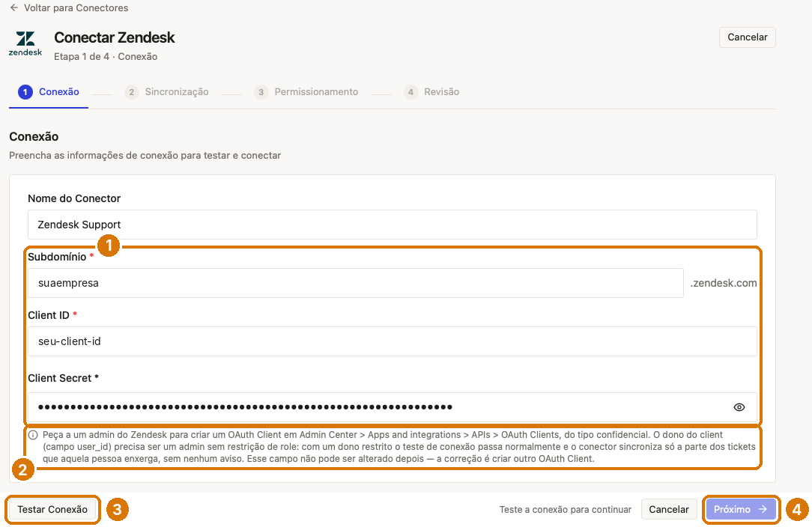Click the "Conectar Zendesk" heading
The image size is (812, 527).
click(x=115, y=37)
